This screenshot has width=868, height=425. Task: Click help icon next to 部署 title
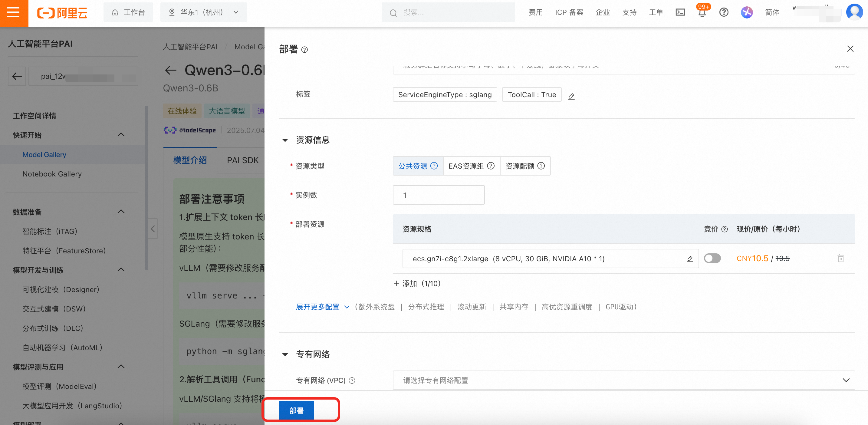[x=304, y=50]
